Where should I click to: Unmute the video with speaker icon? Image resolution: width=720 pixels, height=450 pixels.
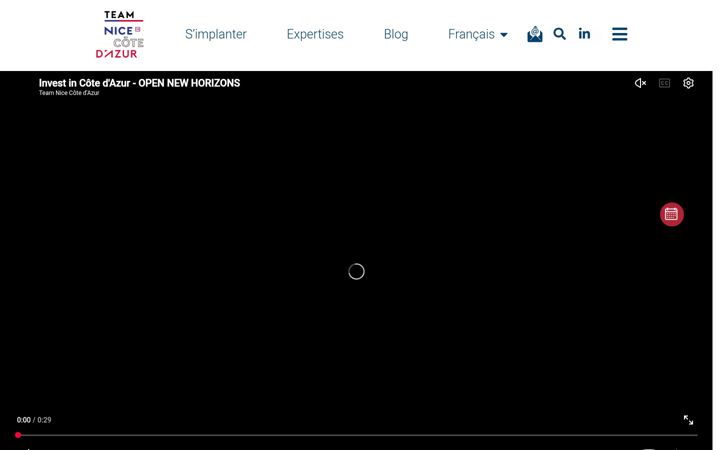(641, 83)
